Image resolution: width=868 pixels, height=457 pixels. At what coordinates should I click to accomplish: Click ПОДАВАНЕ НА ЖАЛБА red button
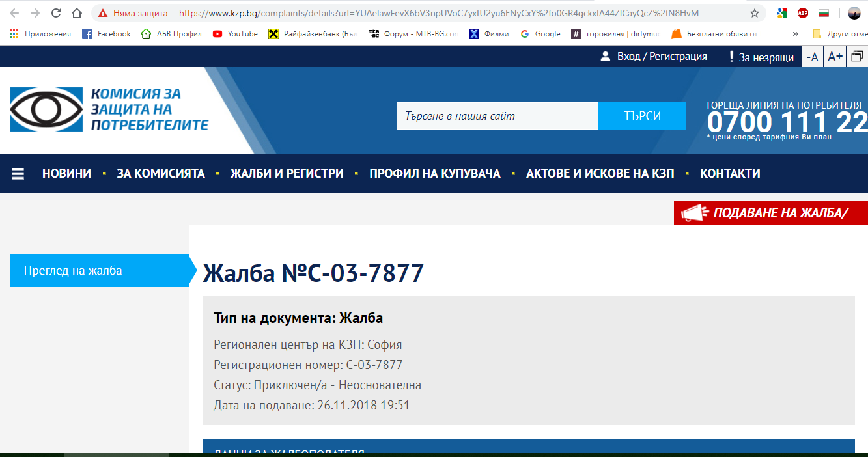[x=771, y=213]
